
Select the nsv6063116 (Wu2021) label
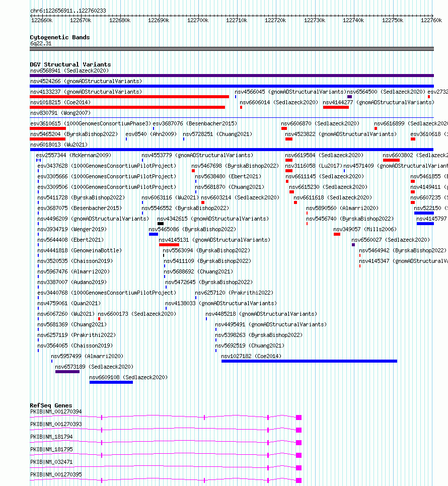click(x=170, y=197)
